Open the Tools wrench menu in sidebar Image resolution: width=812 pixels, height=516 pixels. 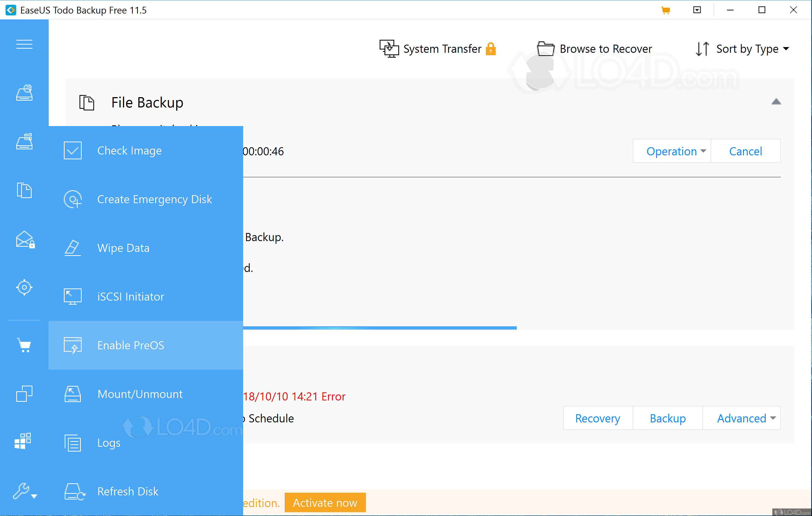coord(25,491)
